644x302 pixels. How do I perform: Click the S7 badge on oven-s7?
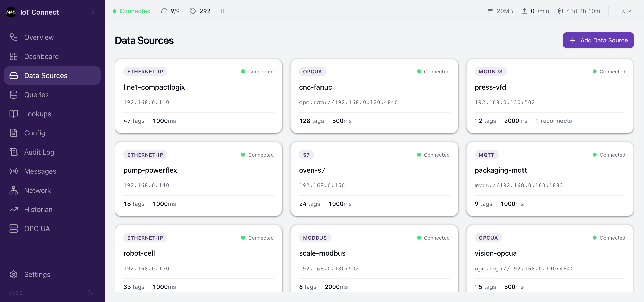[306, 155]
